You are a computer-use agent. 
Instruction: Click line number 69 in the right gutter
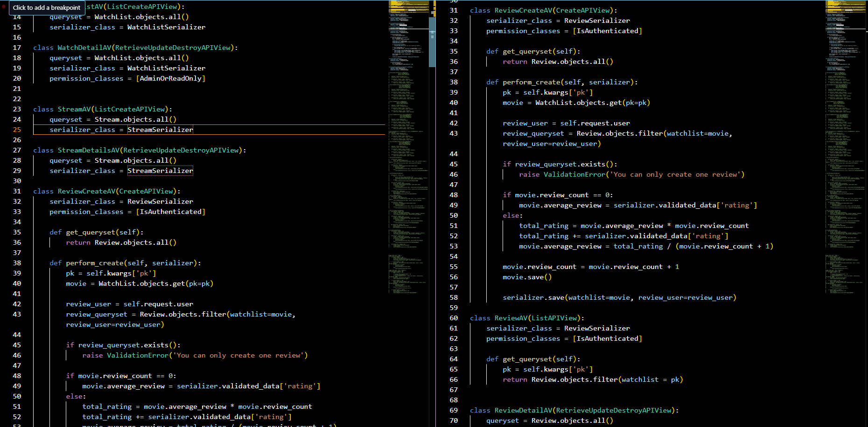pos(454,410)
